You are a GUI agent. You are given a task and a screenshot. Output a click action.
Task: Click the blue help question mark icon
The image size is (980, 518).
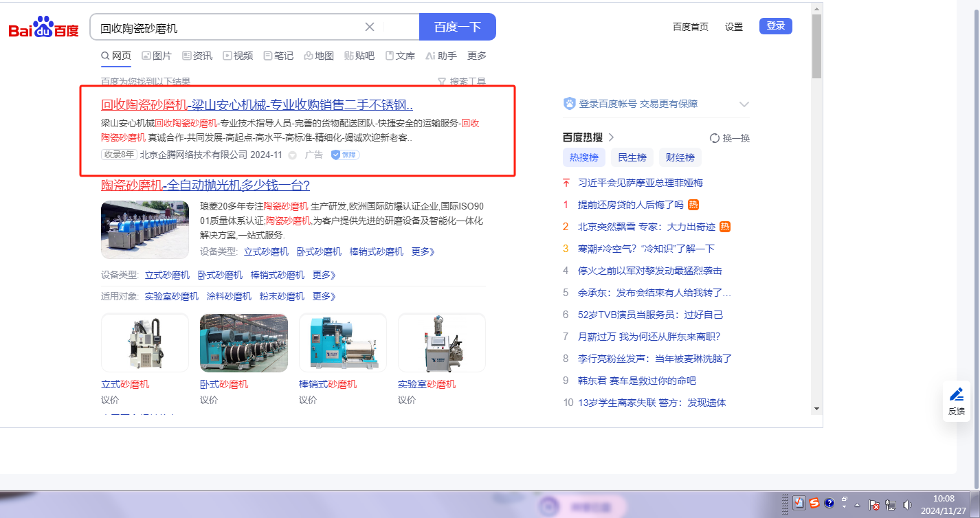point(829,504)
